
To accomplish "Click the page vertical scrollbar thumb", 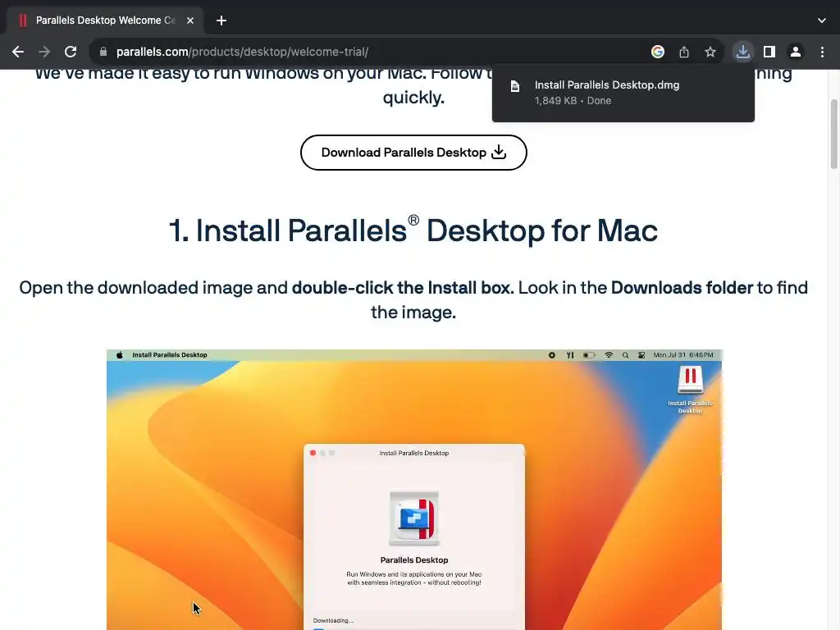I will click(833, 134).
